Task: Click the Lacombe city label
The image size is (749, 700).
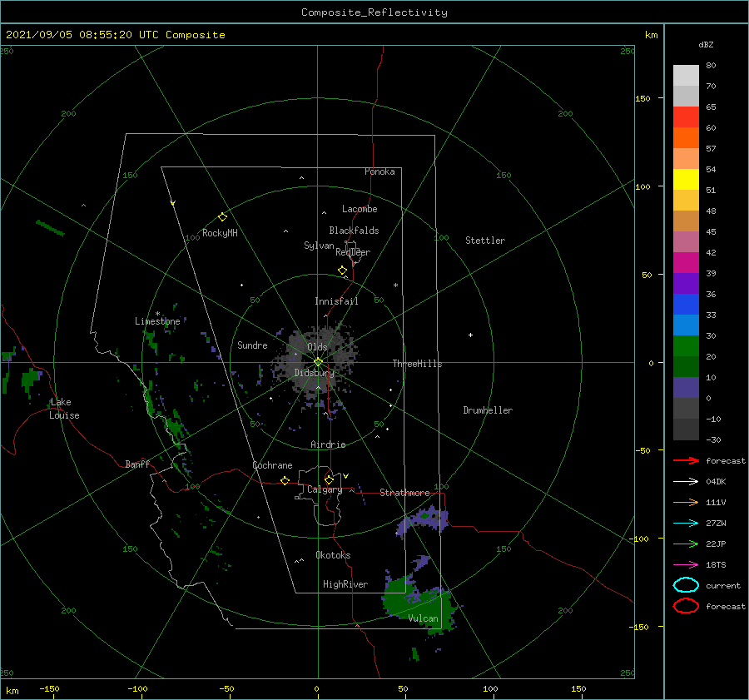Action: coord(360,209)
